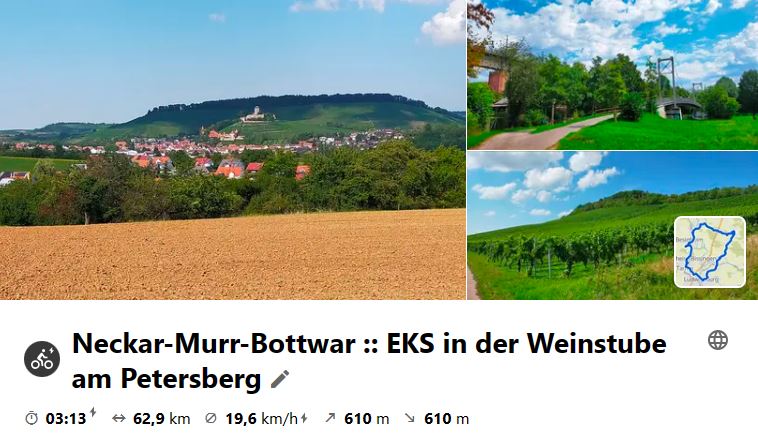Select the 03:13 duration value
This screenshot has width=758, height=438.
(66, 419)
